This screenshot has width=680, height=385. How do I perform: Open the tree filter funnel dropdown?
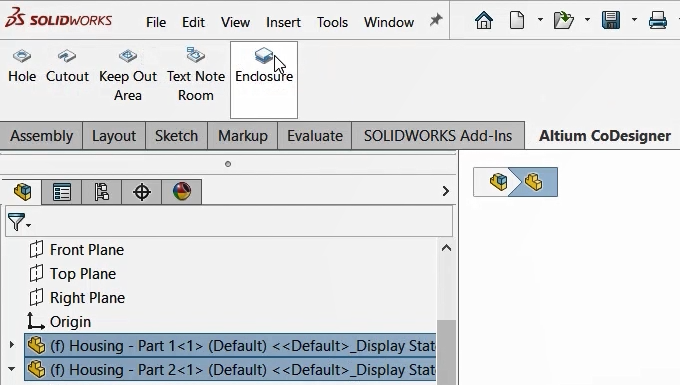point(19,222)
